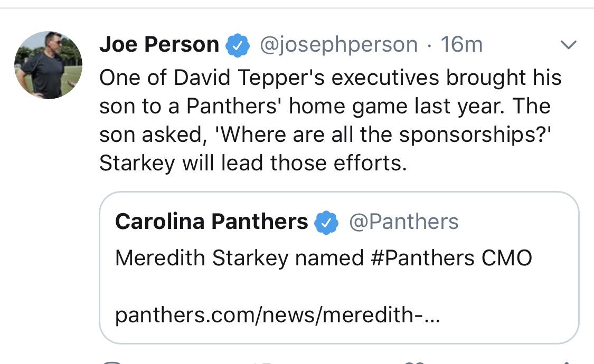Click the like heart icon below the tweet
594x364 pixels.
(x=414, y=362)
